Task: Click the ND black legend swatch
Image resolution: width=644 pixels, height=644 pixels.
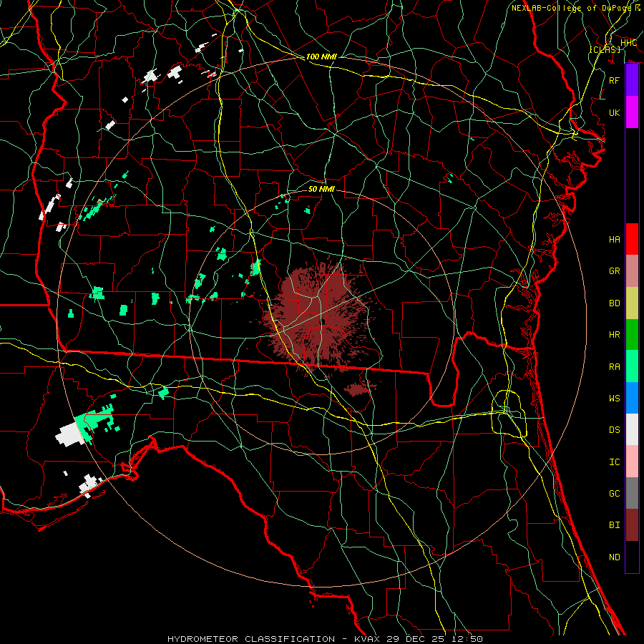Action: [632, 557]
